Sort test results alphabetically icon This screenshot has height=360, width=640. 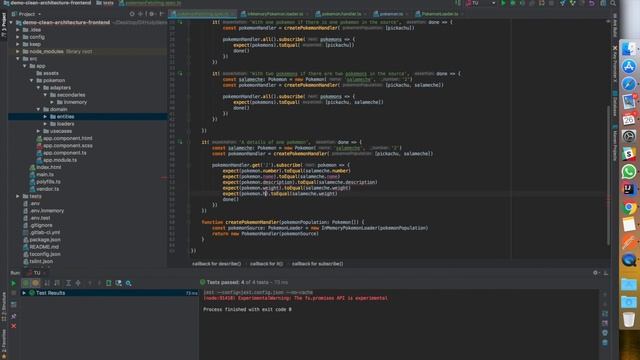click(47, 283)
